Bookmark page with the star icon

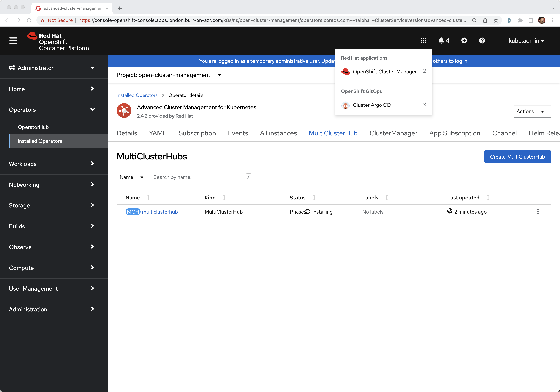pos(496,20)
